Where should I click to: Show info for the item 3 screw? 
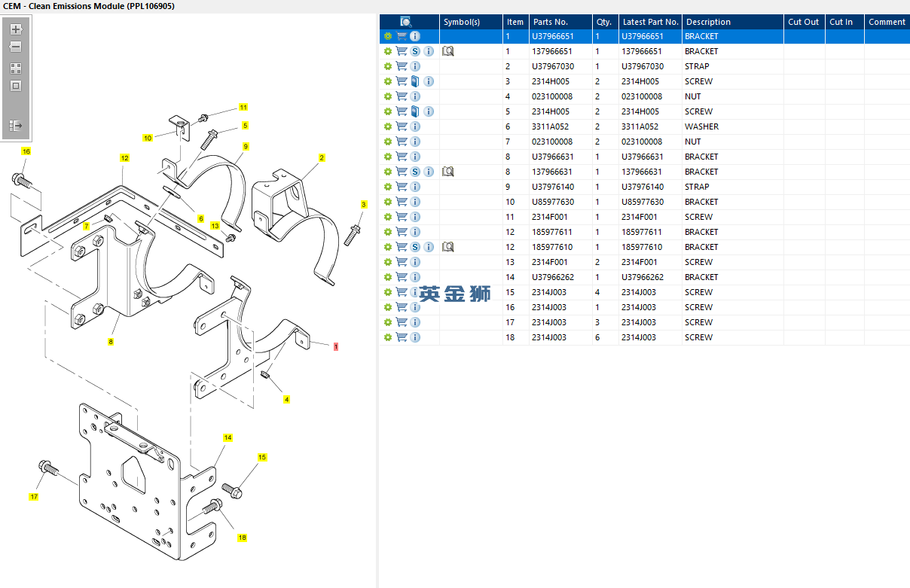(429, 81)
